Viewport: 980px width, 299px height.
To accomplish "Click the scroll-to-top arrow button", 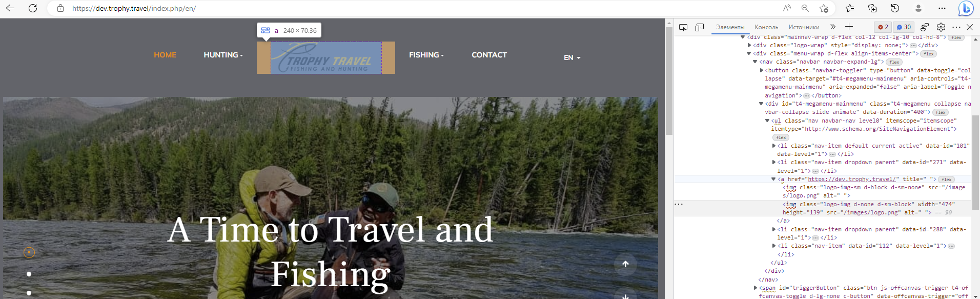I will coord(625,264).
